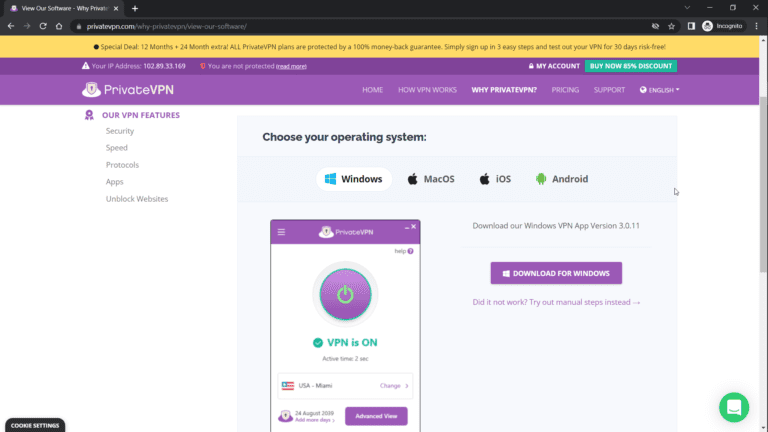Open the Security sidebar link
The image size is (768, 432).
pos(120,131)
